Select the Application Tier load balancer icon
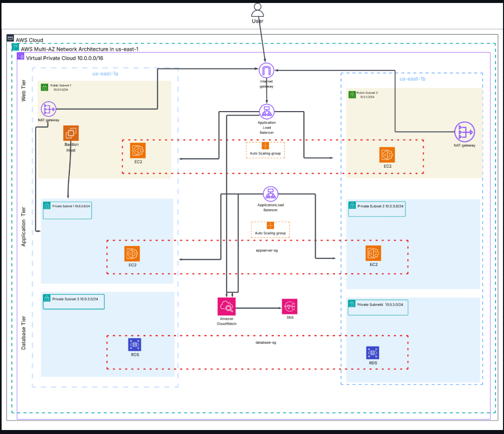The width and height of the screenshot is (504, 434). tap(270, 194)
